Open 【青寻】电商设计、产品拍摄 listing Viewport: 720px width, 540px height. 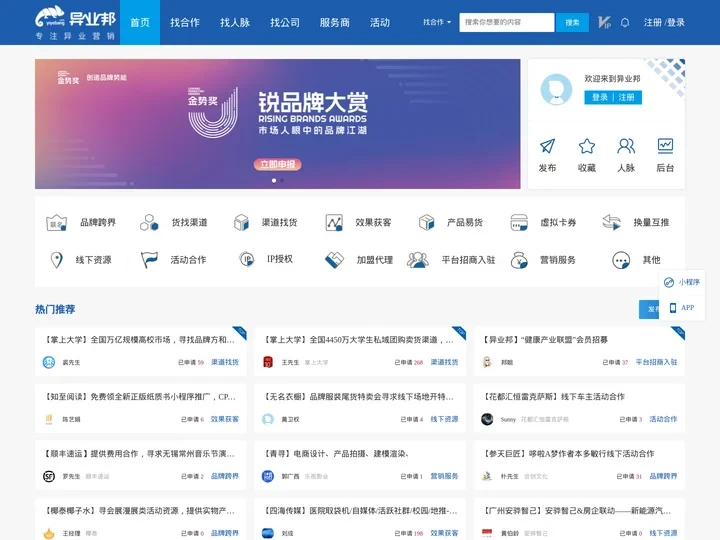(336, 454)
